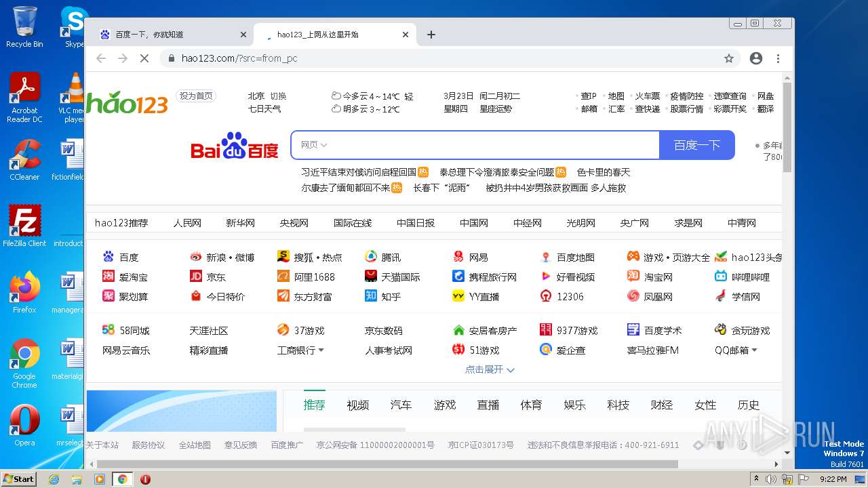Open the 央视网 link
The height and width of the screenshot is (488, 868).
click(294, 223)
